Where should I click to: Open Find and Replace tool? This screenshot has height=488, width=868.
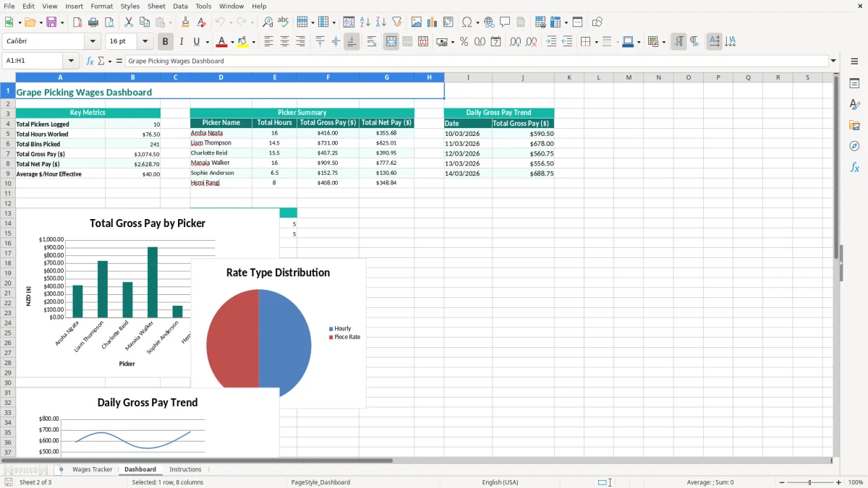pyautogui.click(x=268, y=22)
